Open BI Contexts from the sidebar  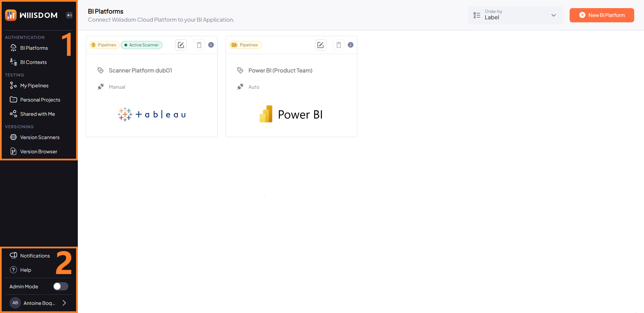click(33, 62)
